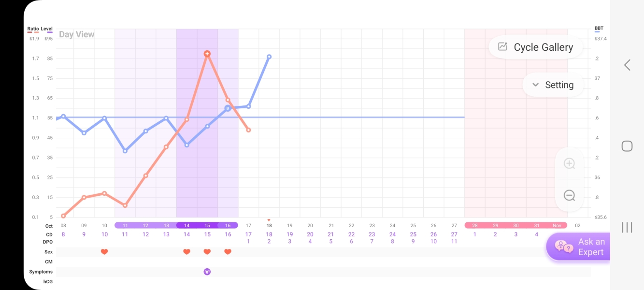Select the LH peak marker with plus sign
This screenshot has height=290, width=644.
207,54
